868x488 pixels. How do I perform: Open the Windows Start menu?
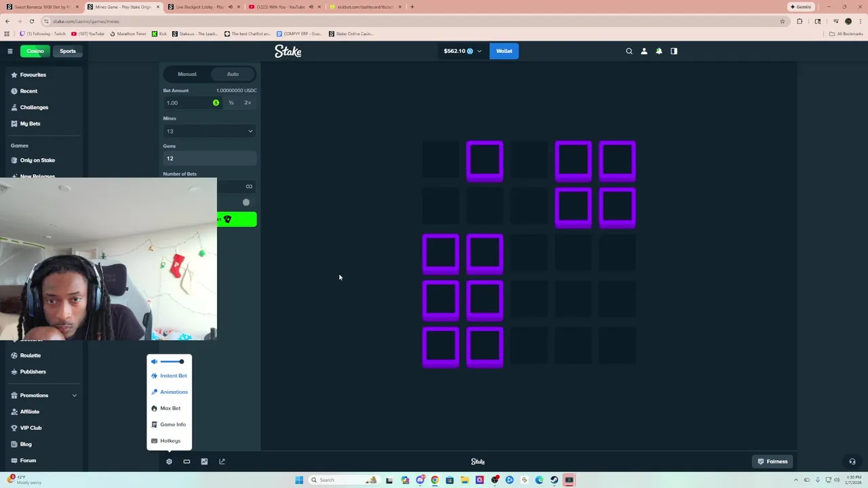pyautogui.click(x=299, y=480)
